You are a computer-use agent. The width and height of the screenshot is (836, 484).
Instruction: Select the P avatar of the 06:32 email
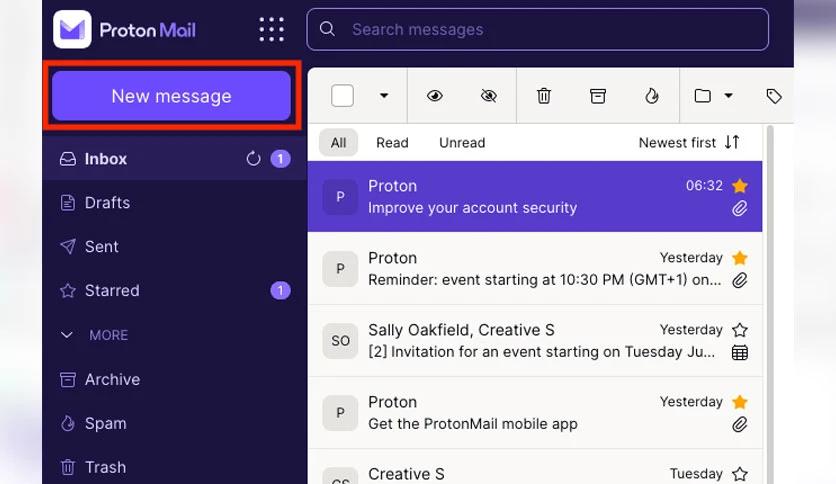340,197
